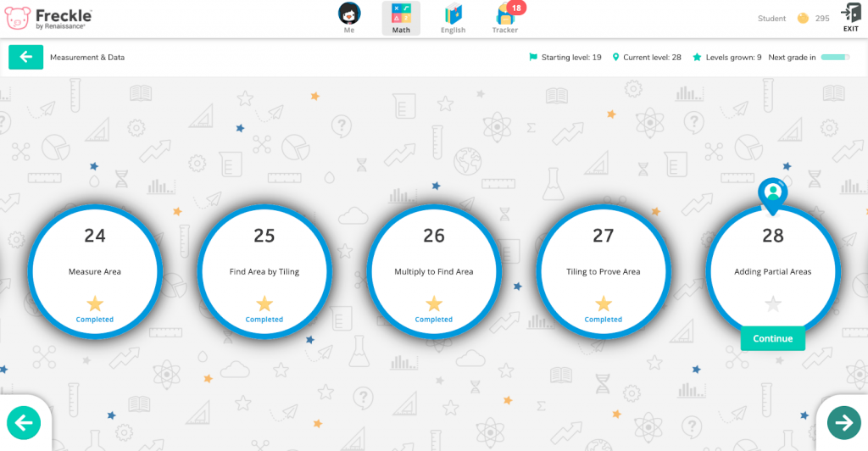Open level 24 Measure Area circle
The height and width of the screenshot is (451, 868).
[x=95, y=272]
